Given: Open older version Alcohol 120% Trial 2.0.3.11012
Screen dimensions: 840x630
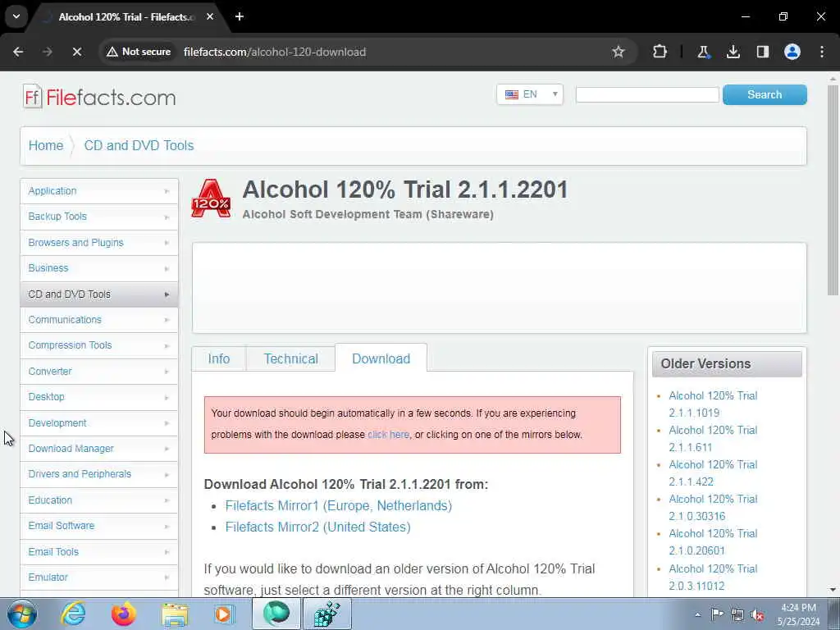Looking at the screenshot, I should (713, 577).
